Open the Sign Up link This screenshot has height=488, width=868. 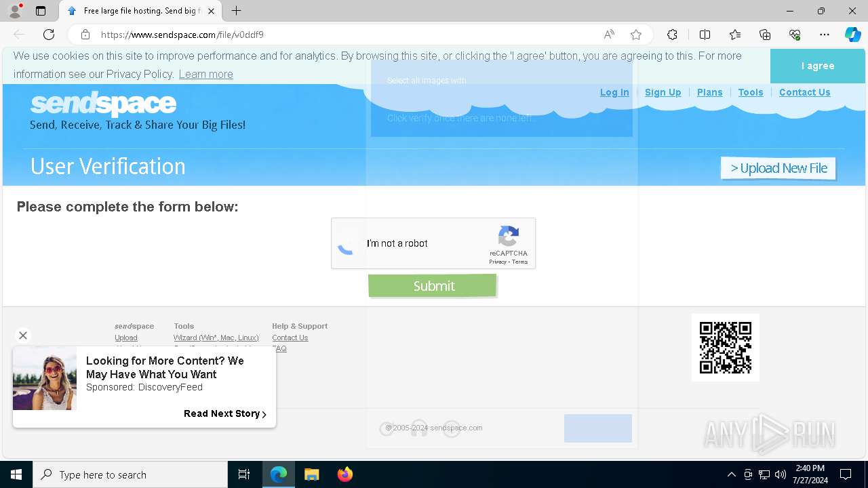click(663, 92)
